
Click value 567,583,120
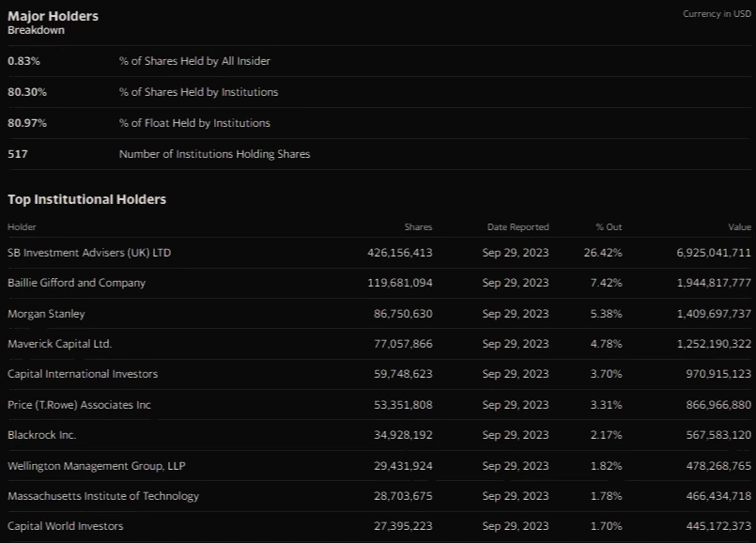click(x=718, y=435)
